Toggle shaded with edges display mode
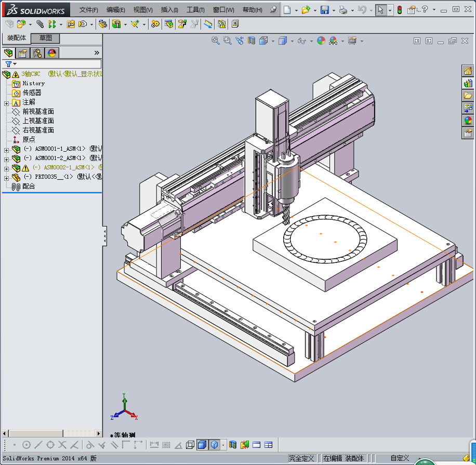This screenshot has width=476, height=465. [203, 445]
